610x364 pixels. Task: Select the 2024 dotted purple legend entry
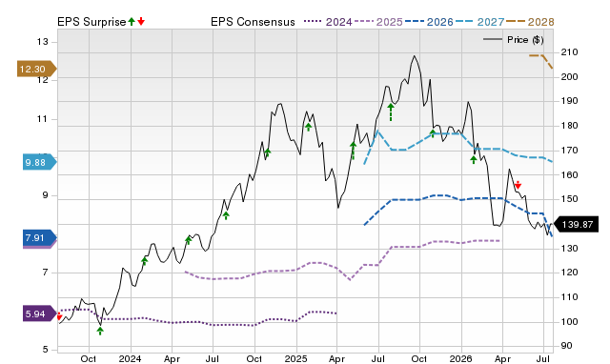(328, 22)
